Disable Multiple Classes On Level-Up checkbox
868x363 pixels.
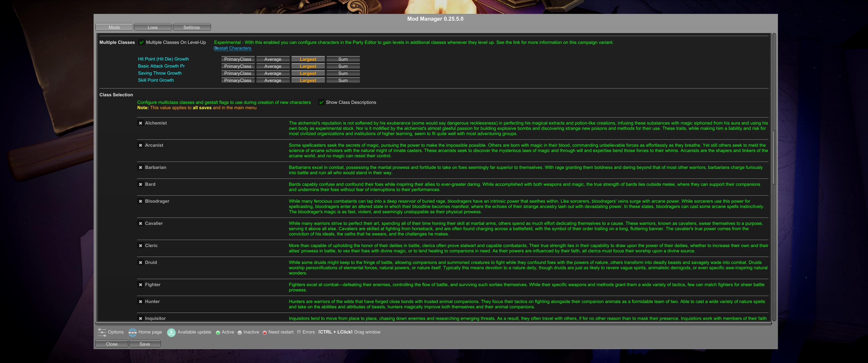142,42
